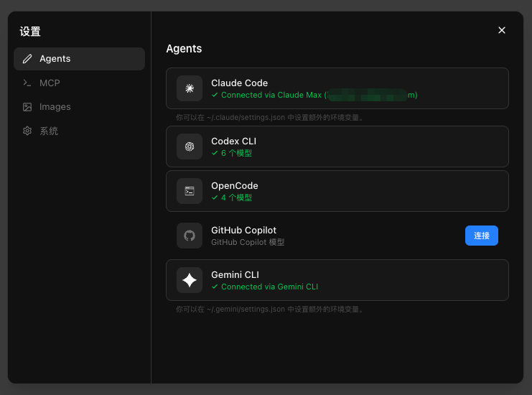
Task: Click the gear icon beside 系统
Action: pos(27,131)
